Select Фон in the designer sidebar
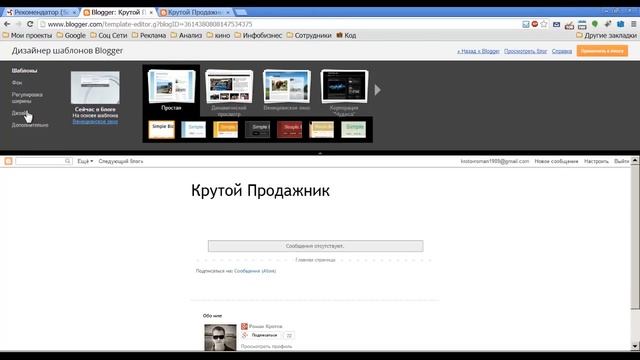 (x=17, y=82)
